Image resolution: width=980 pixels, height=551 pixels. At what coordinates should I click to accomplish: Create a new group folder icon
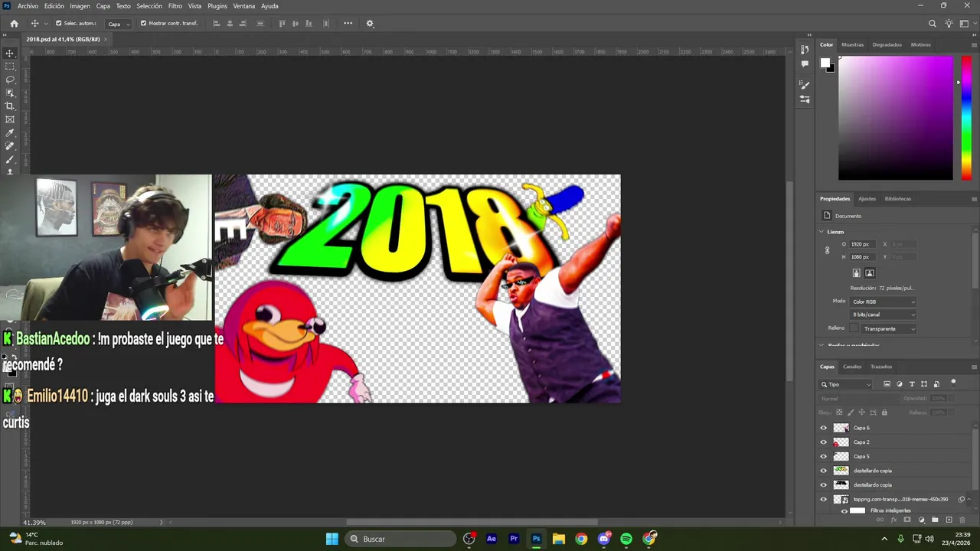935,520
